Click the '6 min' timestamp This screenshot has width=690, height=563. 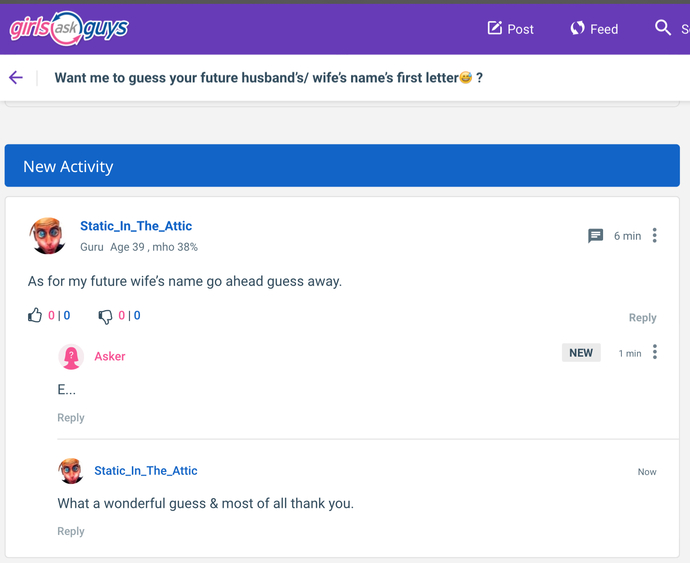click(628, 236)
